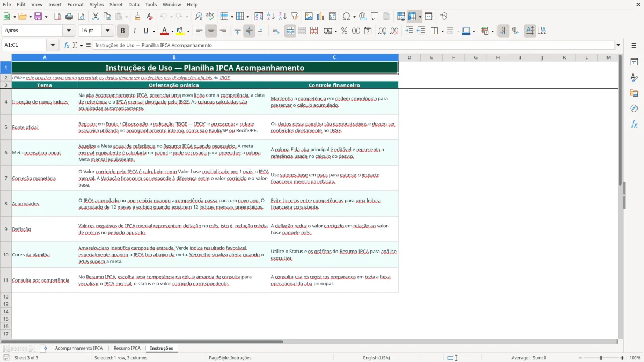The width and height of the screenshot is (644, 362).
Task: Open the sidebar Functions fx icon
Action: click(634, 124)
